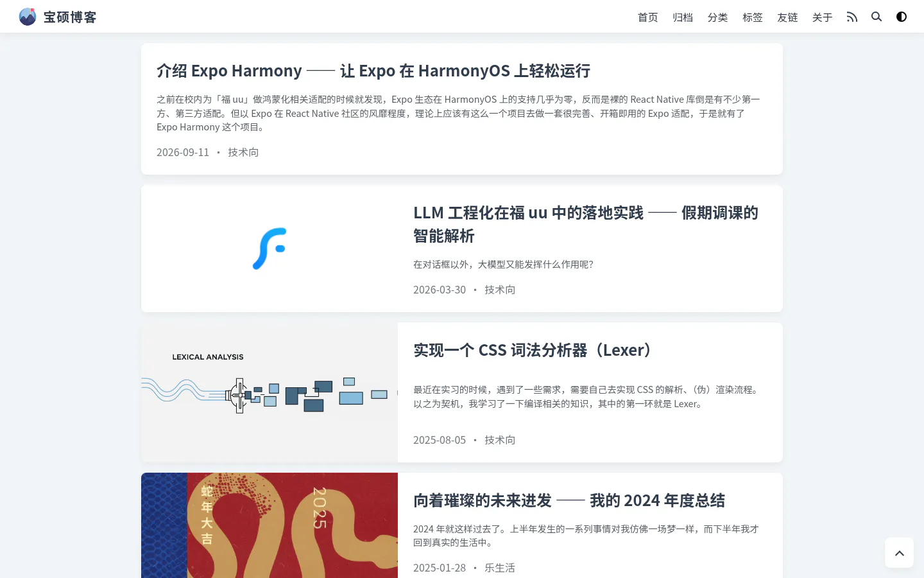924x578 pixels.
Task: Click the blue f logo thumbnail
Action: click(269, 249)
